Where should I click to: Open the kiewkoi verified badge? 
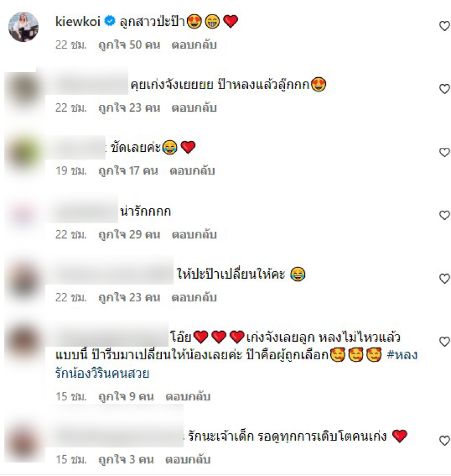[x=109, y=21]
